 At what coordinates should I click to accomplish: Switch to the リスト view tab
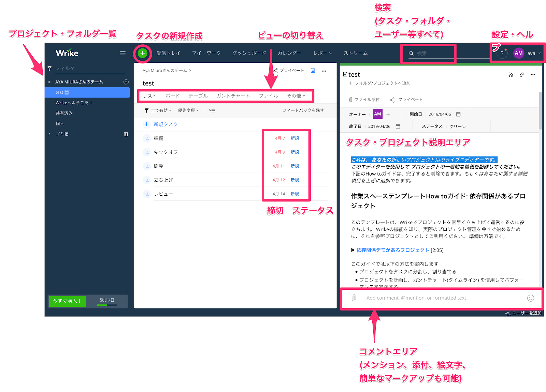point(150,96)
